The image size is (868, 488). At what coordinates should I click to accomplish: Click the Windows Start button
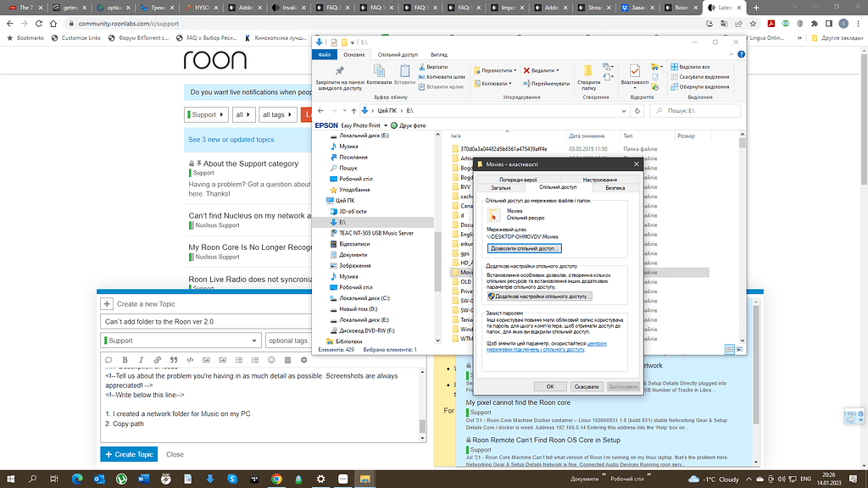coord(10,480)
